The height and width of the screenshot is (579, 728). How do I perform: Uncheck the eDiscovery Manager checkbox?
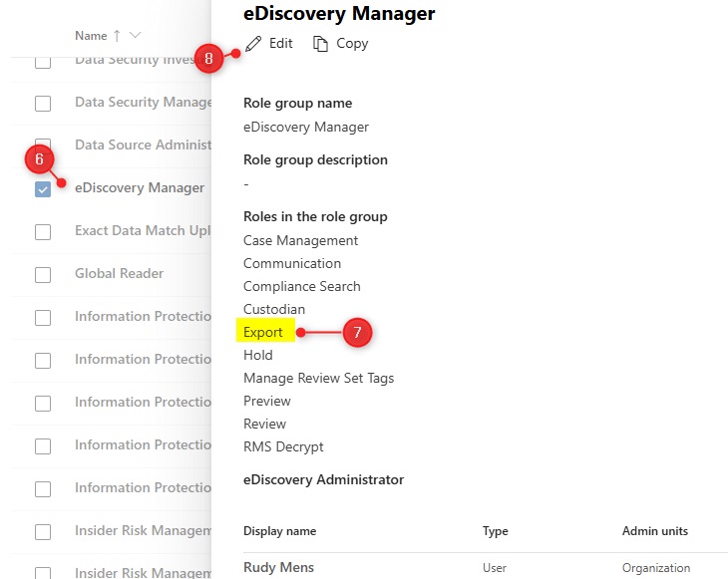click(43, 189)
